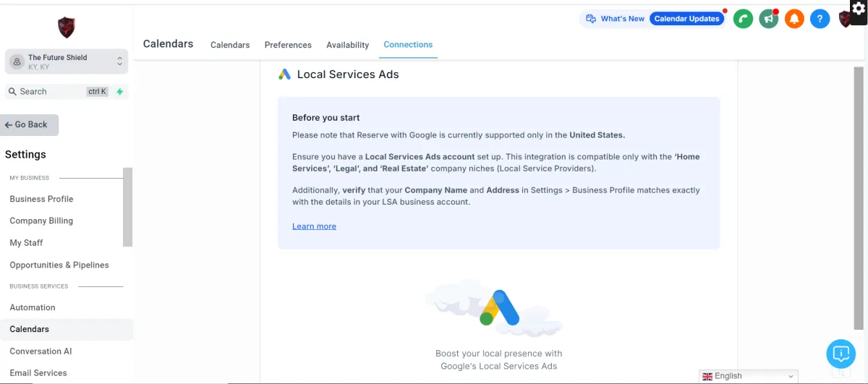This screenshot has width=868, height=384.
Task: Open the notifications bell
Action: [794, 19]
